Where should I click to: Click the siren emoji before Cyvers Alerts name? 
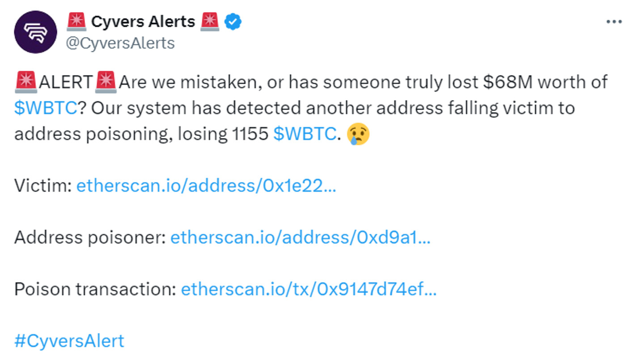tap(76, 21)
